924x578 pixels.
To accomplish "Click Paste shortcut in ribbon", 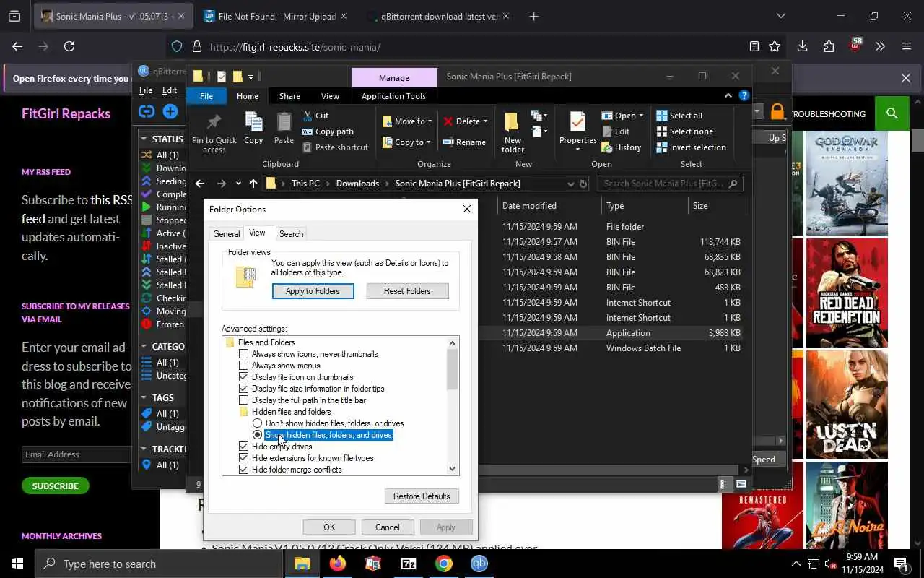I will click(x=335, y=147).
